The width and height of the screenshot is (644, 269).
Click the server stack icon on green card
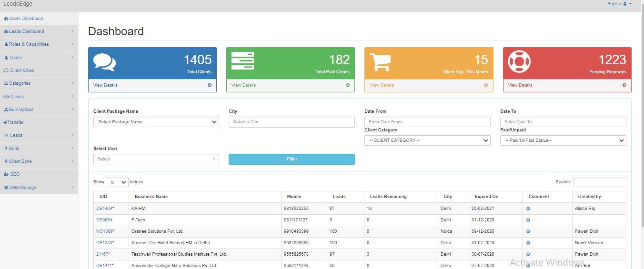(x=242, y=61)
